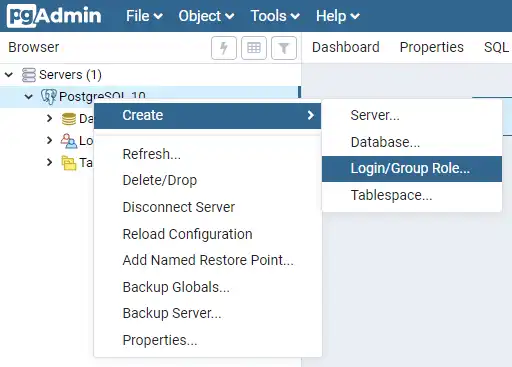This screenshot has width=512, height=367.
Task: Open the Query Tool lightning icon
Action: (224, 48)
